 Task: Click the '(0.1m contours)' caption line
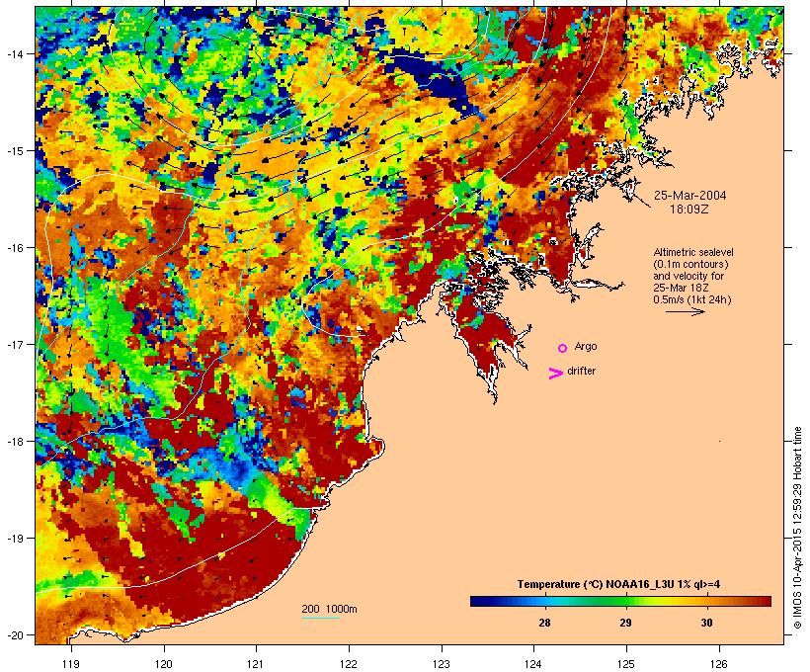(x=690, y=264)
